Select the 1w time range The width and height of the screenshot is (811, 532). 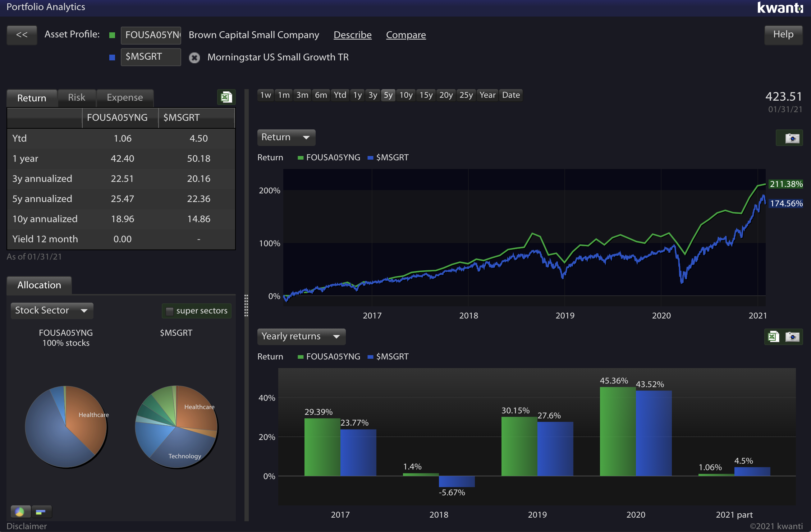(x=266, y=95)
